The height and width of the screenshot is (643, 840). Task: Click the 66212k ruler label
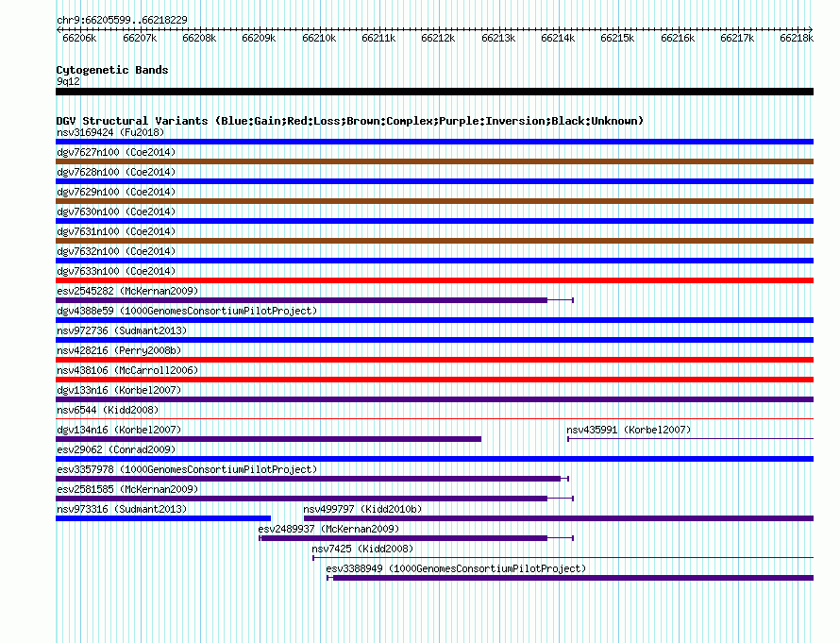coord(438,38)
